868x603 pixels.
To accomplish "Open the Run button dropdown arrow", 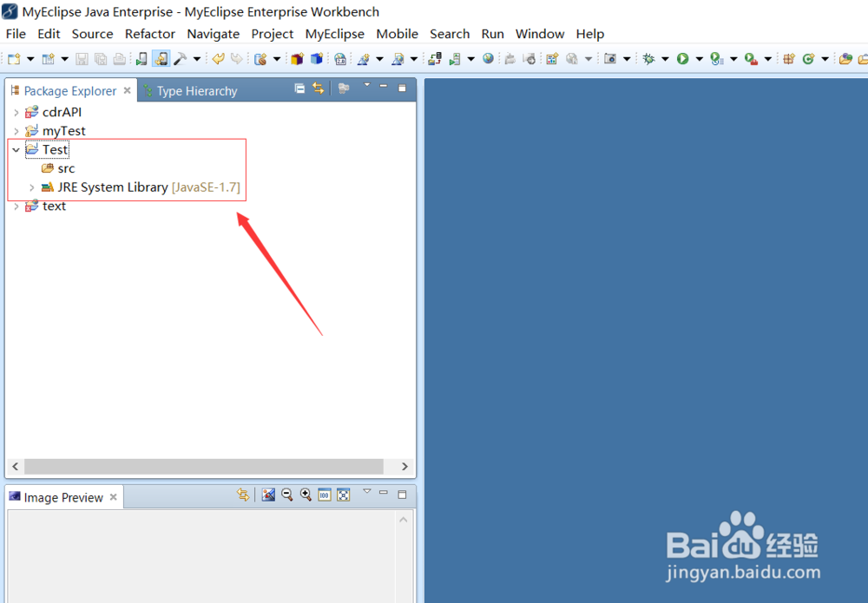I will [699, 59].
